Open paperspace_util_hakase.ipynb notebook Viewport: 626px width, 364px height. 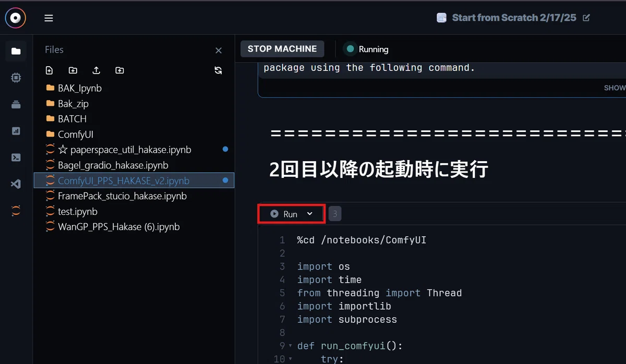(134, 150)
